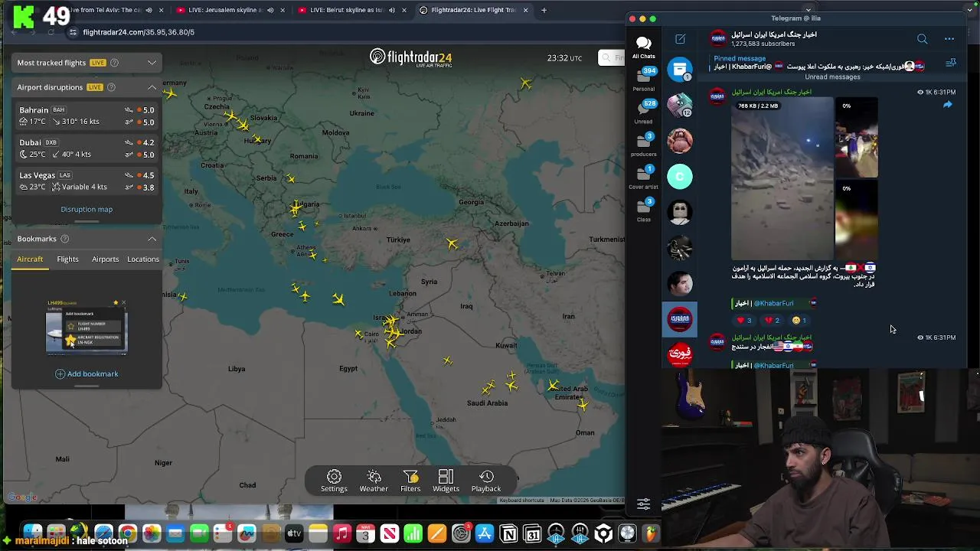Open help icon beside Bookmarks
Viewport: 980px width, 551px height.
64,239
